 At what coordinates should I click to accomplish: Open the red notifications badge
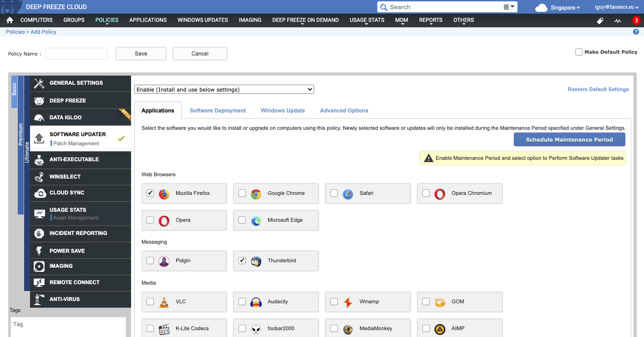[x=636, y=20]
